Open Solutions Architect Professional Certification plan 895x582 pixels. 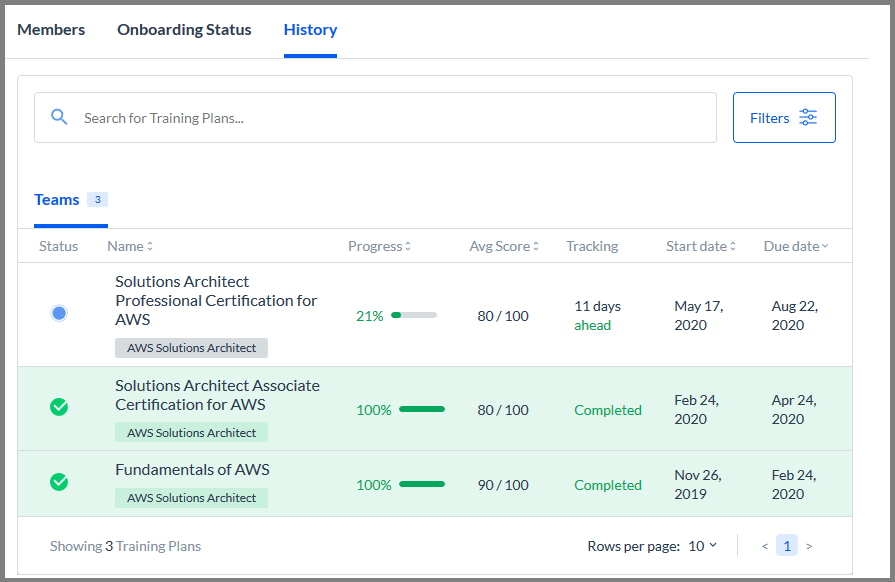(216, 301)
